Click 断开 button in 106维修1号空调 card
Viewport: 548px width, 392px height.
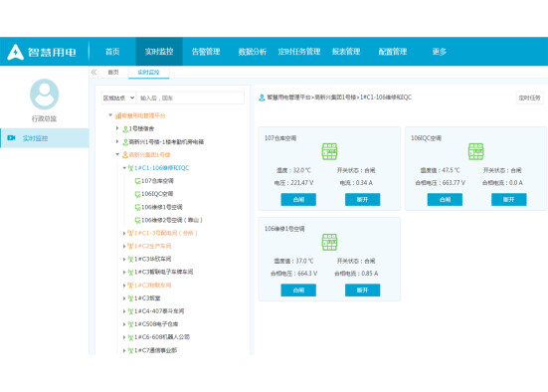click(362, 291)
